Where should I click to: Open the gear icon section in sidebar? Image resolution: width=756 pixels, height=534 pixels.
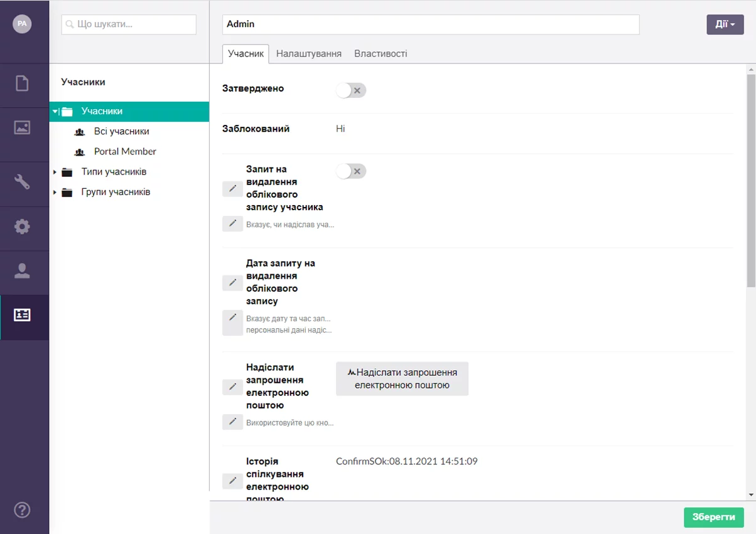(x=22, y=227)
